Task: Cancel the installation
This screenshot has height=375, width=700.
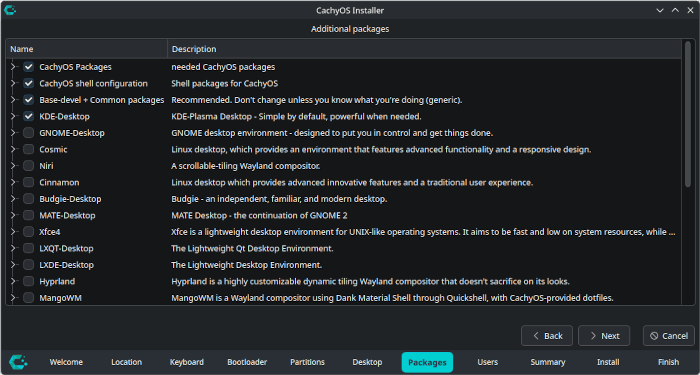Action: [669, 336]
